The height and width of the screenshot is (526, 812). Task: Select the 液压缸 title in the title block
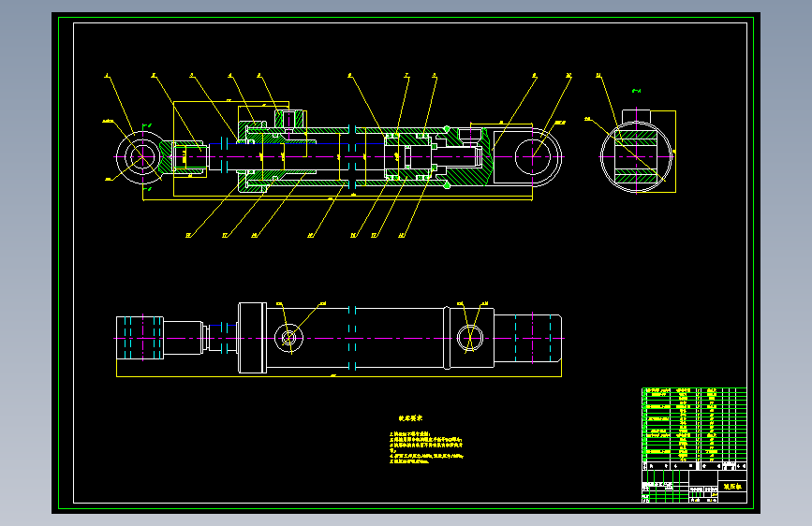tap(732, 487)
